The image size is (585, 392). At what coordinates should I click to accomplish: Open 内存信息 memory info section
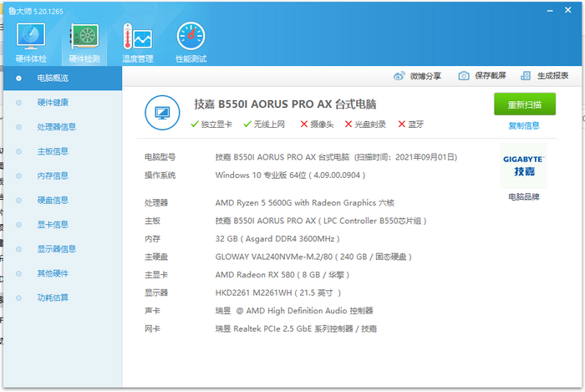(x=53, y=176)
